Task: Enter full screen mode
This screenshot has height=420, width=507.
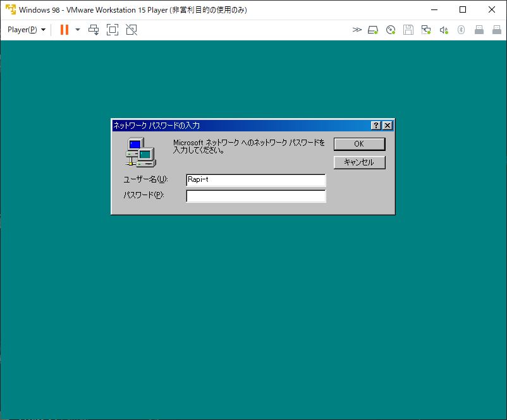Action: pos(113,30)
